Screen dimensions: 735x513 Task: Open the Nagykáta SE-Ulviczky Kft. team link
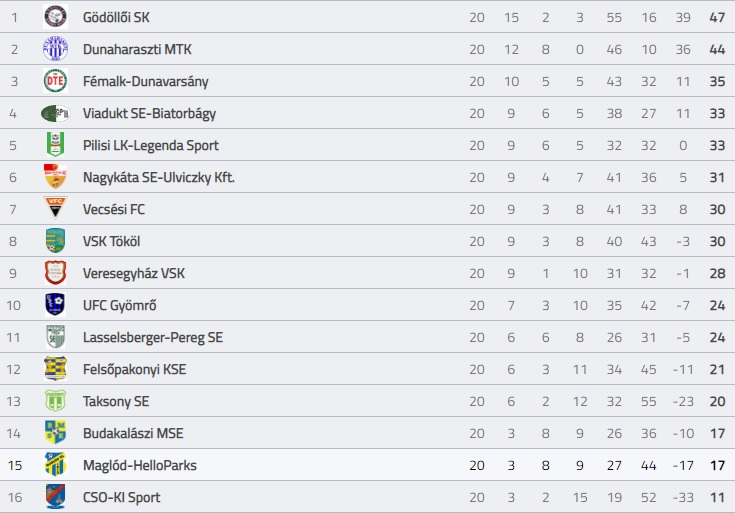pos(158,177)
